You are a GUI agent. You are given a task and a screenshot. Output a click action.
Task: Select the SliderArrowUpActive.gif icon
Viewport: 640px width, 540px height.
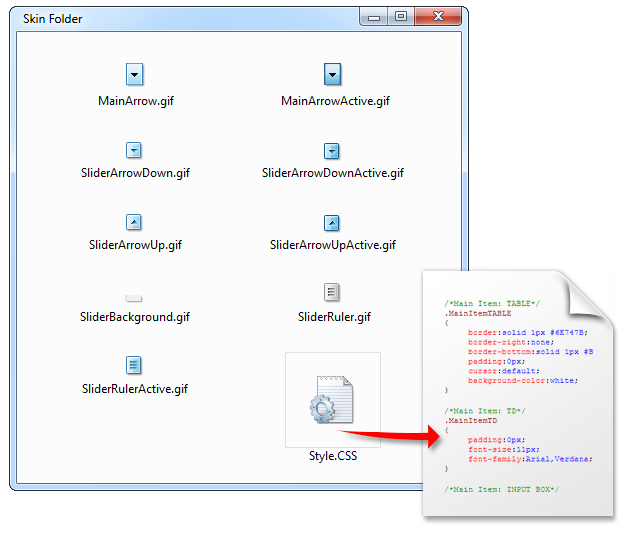331,223
